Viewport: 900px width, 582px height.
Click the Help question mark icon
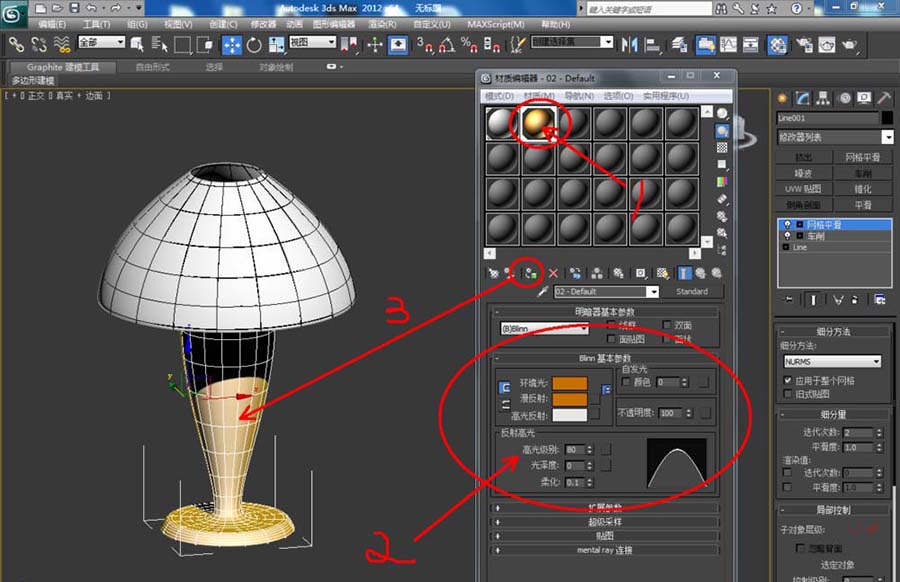click(x=797, y=8)
